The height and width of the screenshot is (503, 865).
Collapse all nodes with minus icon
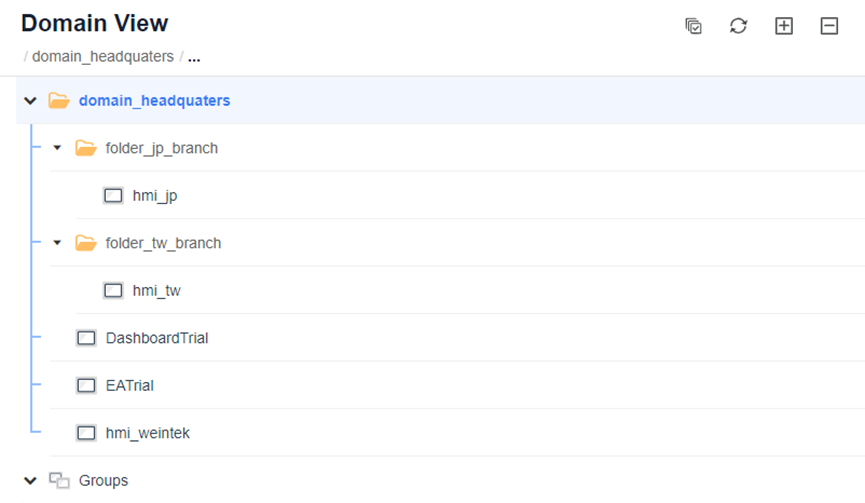(829, 26)
